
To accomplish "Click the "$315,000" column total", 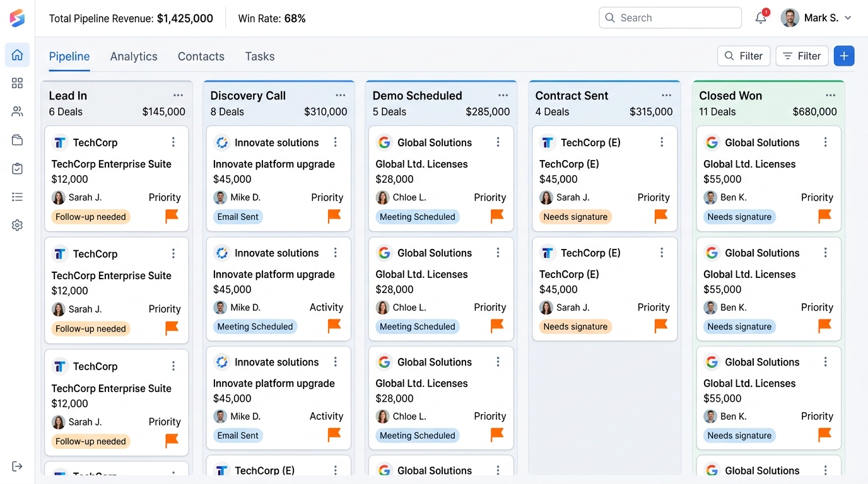I will click(x=651, y=112).
